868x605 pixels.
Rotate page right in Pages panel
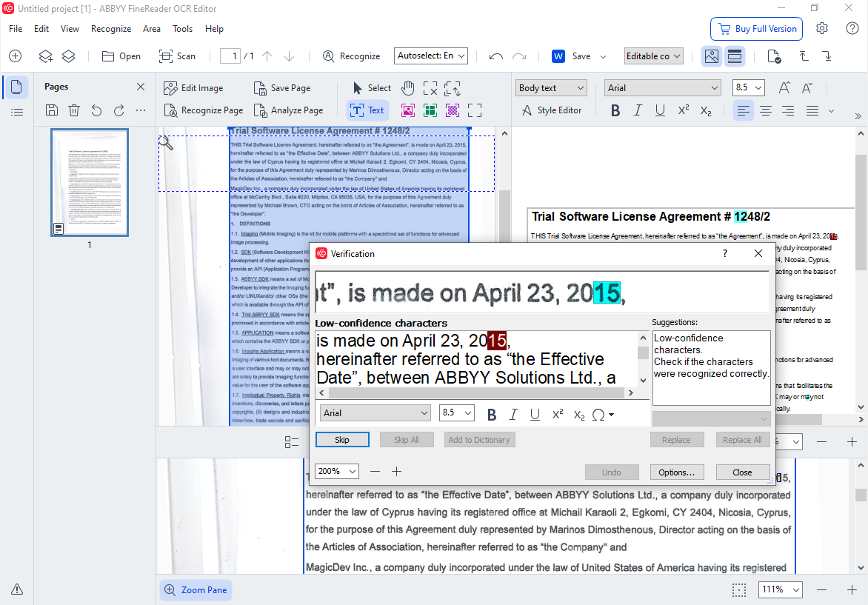tap(119, 110)
